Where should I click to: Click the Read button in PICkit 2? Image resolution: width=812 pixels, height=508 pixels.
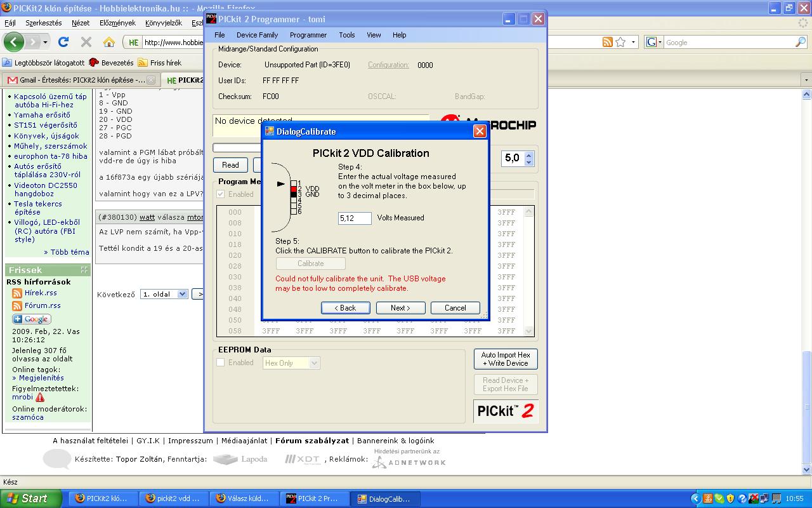click(230, 165)
